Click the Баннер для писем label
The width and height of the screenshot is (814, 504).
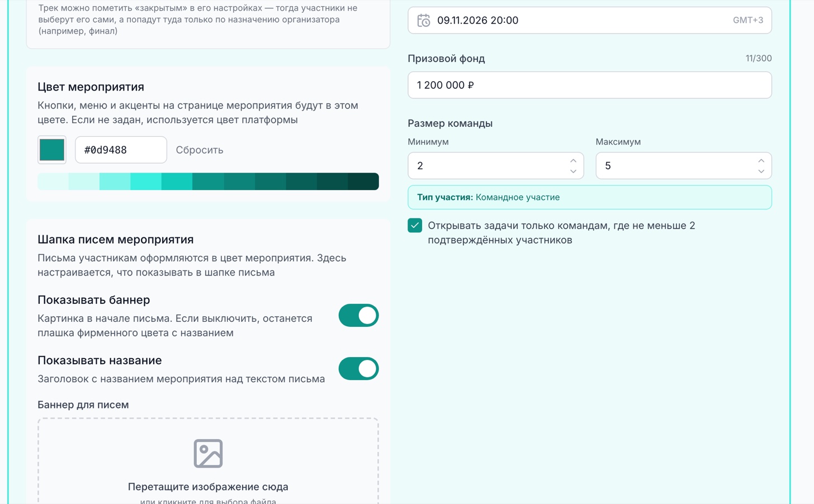click(x=83, y=405)
